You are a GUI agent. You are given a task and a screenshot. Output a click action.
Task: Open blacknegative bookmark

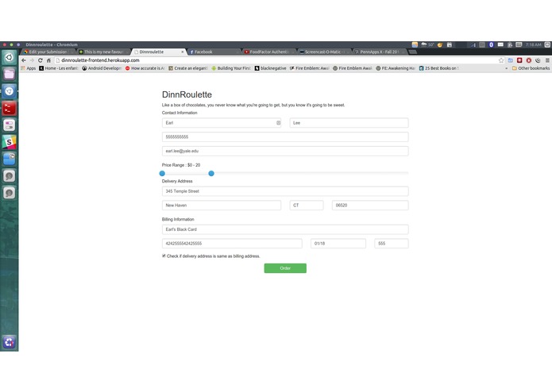270,68
